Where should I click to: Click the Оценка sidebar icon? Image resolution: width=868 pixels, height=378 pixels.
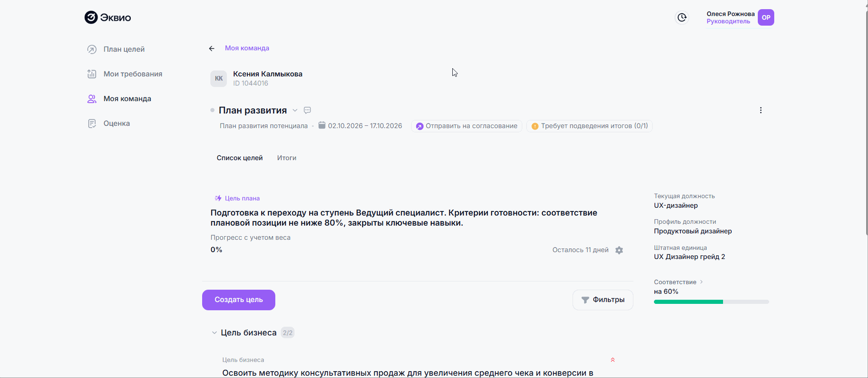pyautogui.click(x=92, y=124)
